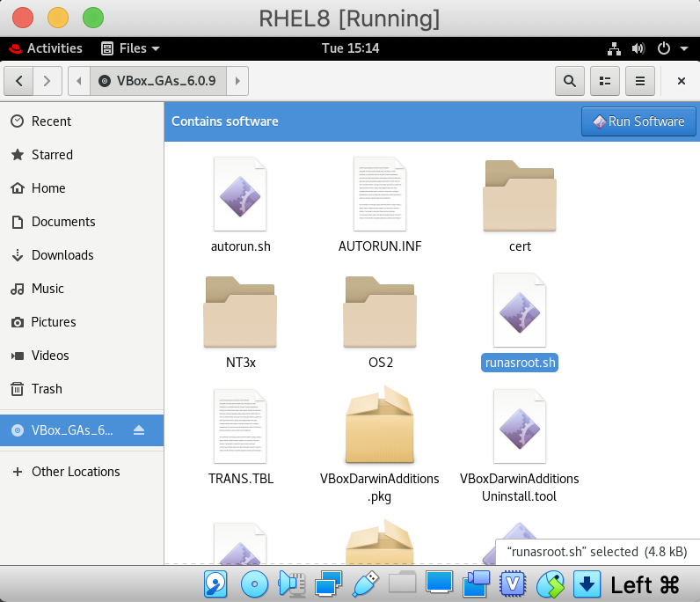Open the Files search tool
Screen dimensions: 700x602
(569, 81)
